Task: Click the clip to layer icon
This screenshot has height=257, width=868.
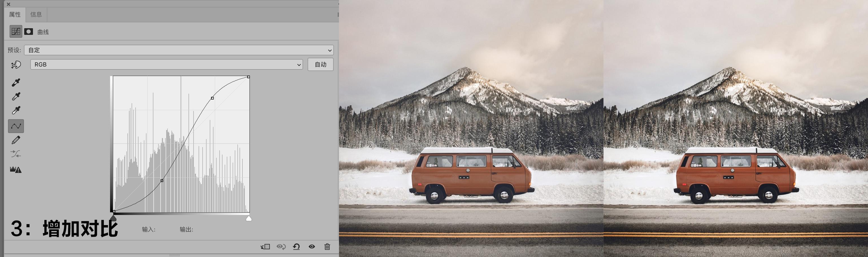Action: (x=266, y=247)
